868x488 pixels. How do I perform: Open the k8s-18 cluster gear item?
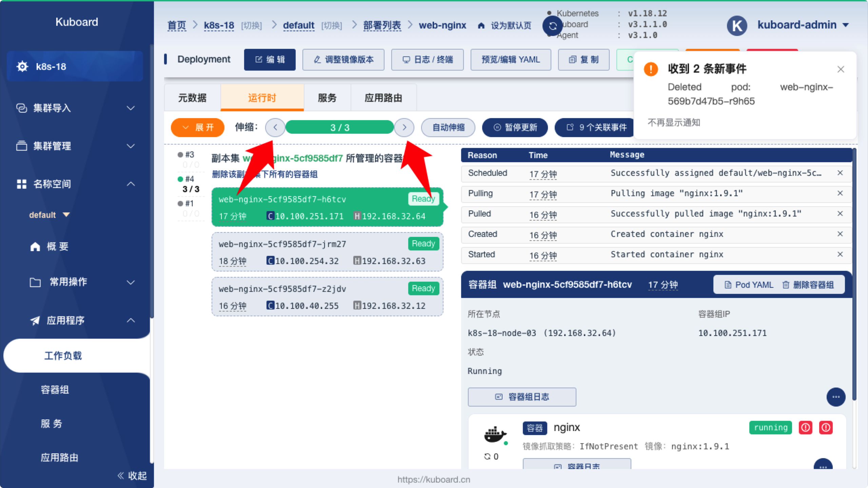pos(75,66)
